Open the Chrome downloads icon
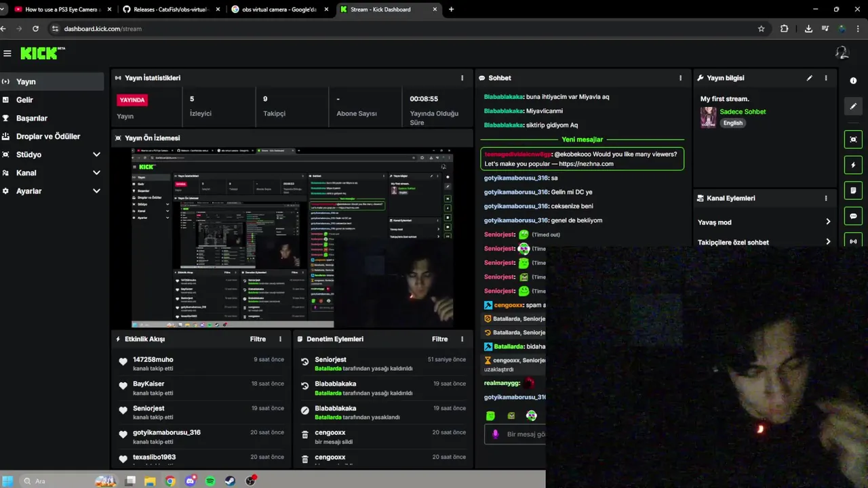This screenshot has width=868, height=488. click(x=808, y=28)
